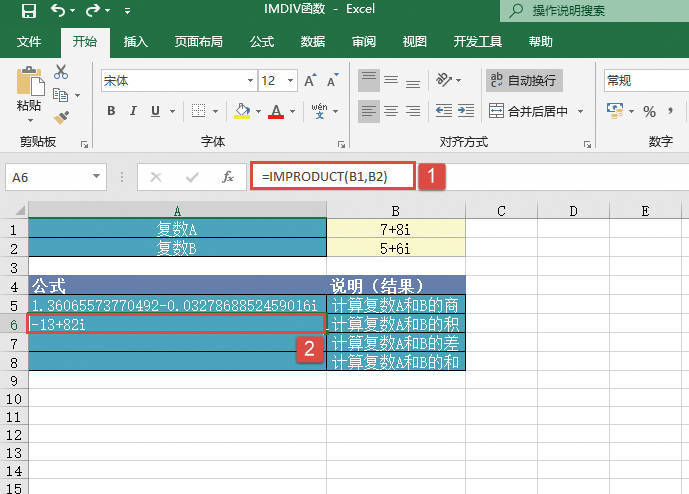This screenshot has width=689, height=494.
Task: Open the font size 12 dropdown
Action: pyautogui.click(x=290, y=80)
